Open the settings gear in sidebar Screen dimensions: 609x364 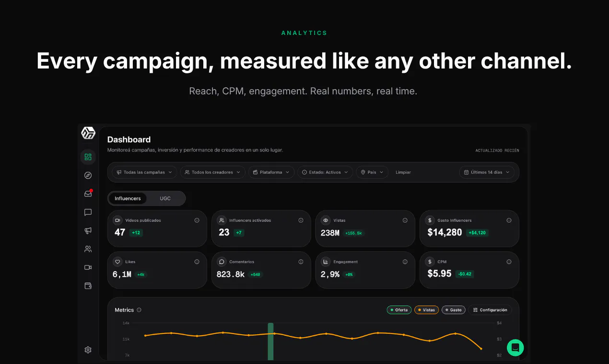point(88,350)
